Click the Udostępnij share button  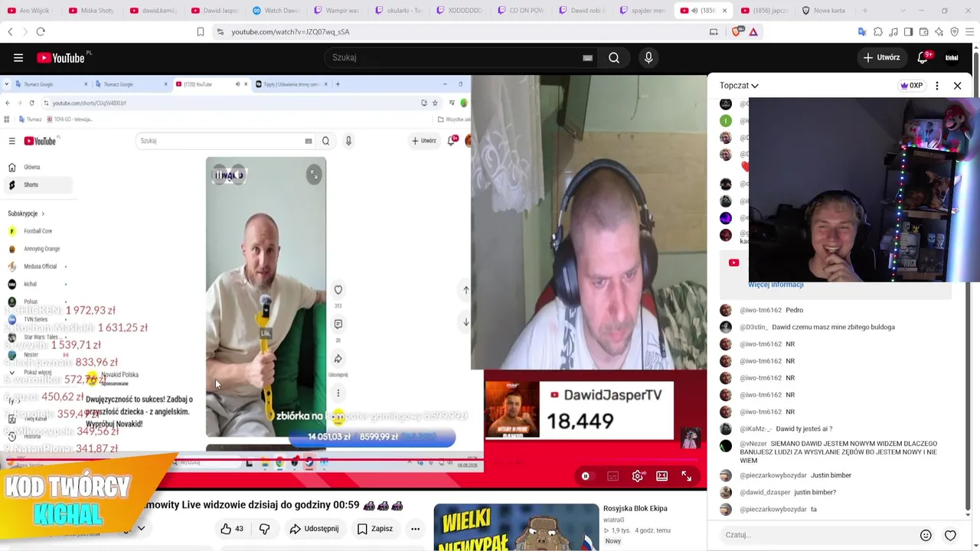pos(314,529)
